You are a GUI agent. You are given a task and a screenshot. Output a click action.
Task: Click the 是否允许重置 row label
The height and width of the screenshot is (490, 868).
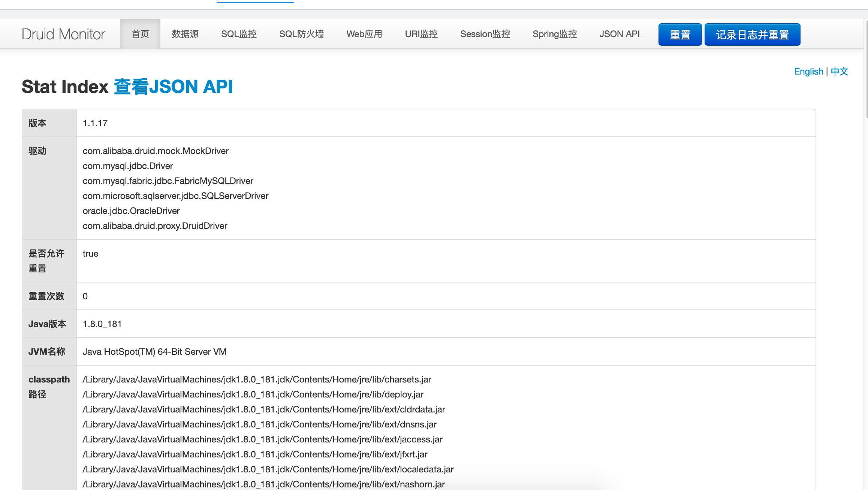coord(46,261)
